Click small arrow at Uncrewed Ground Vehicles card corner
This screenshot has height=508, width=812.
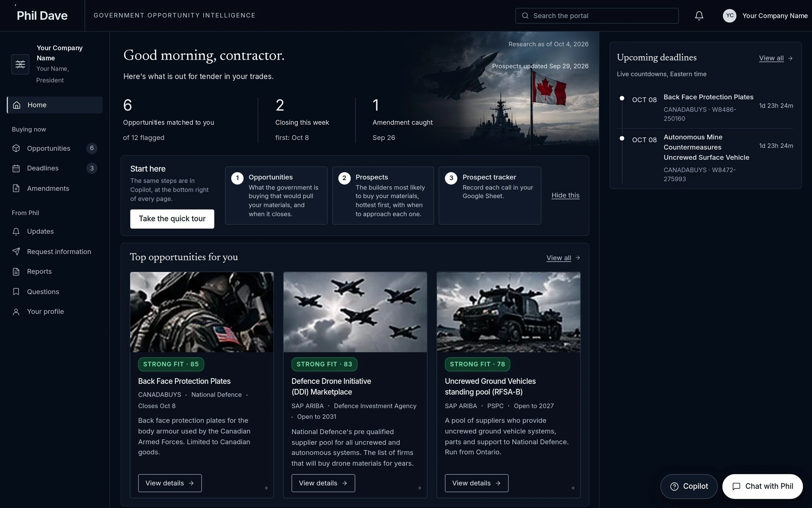(x=573, y=488)
